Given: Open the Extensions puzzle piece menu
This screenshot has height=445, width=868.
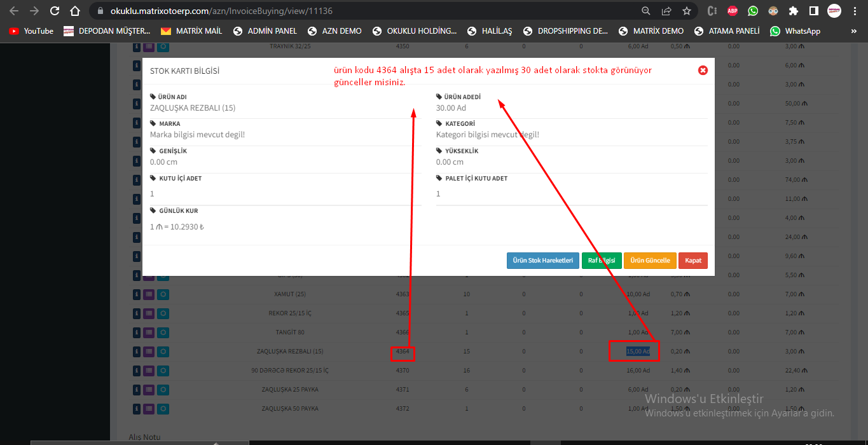Looking at the screenshot, I should pyautogui.click(x=793, y=11).
